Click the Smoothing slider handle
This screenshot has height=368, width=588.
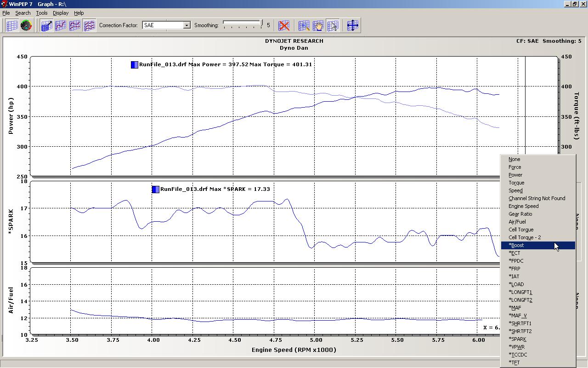point(261,23)
